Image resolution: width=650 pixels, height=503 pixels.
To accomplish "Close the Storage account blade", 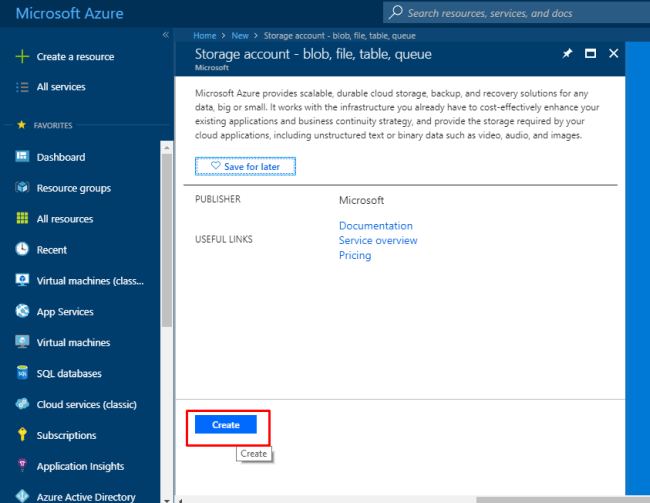I will (x=614, y=53).
